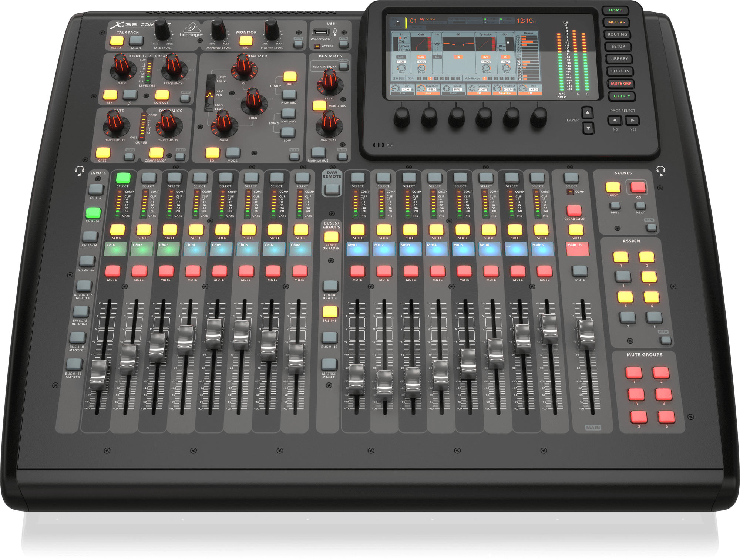The width and height of the screenshot is (740, 560).
Task: Select the AUX IN 1-6 USB REC layer
Action: point(84,286)
